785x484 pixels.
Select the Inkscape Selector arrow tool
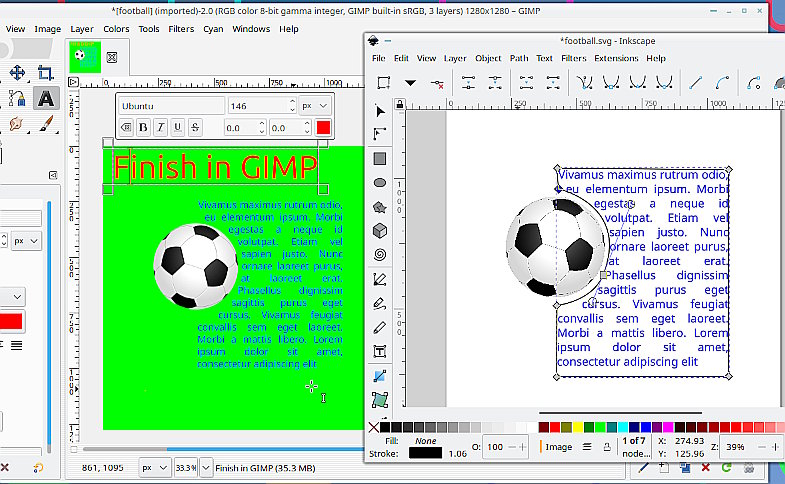(380, 111)
